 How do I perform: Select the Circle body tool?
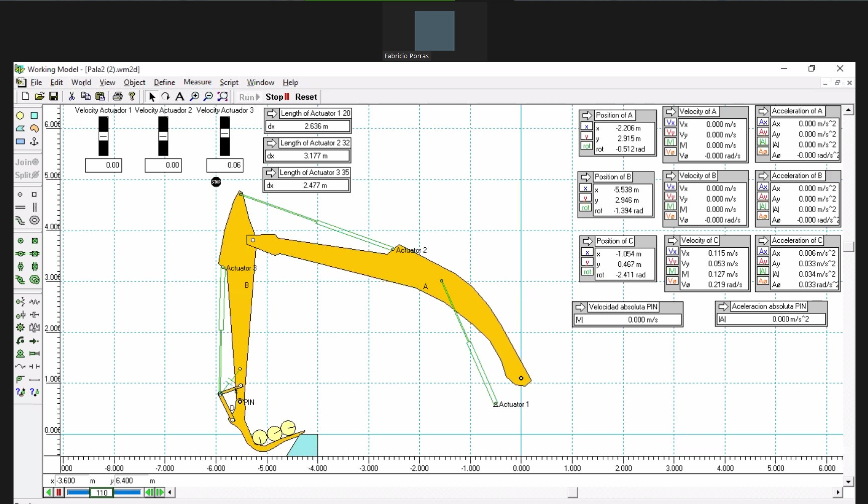click(x=20, y=115)
